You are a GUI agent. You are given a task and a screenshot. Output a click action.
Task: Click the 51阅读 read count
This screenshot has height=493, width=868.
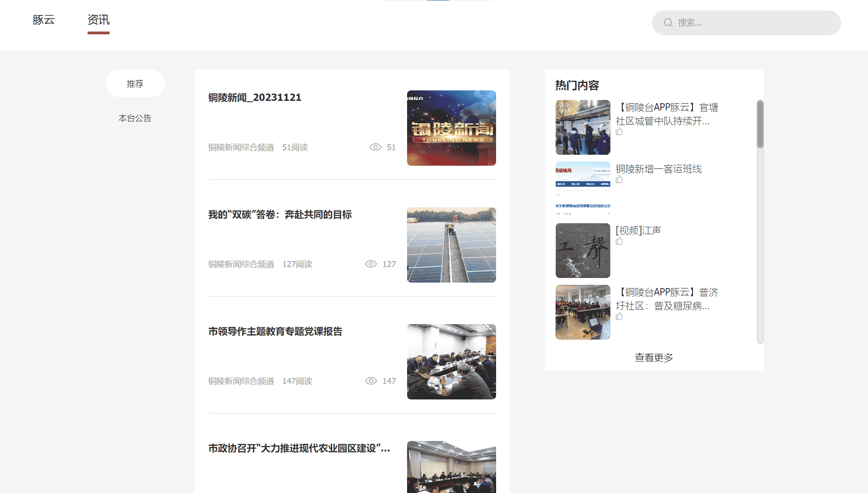295,147
